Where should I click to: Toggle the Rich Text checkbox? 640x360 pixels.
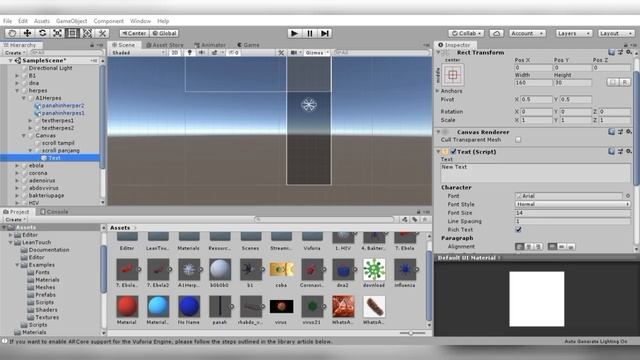point(518,229)
